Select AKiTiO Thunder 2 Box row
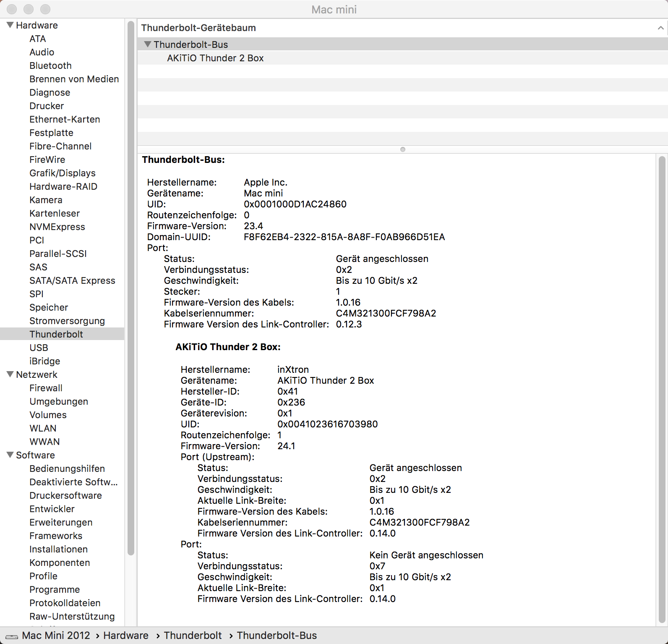The width and height of the screenshot is (668, 644). (403, 58)
